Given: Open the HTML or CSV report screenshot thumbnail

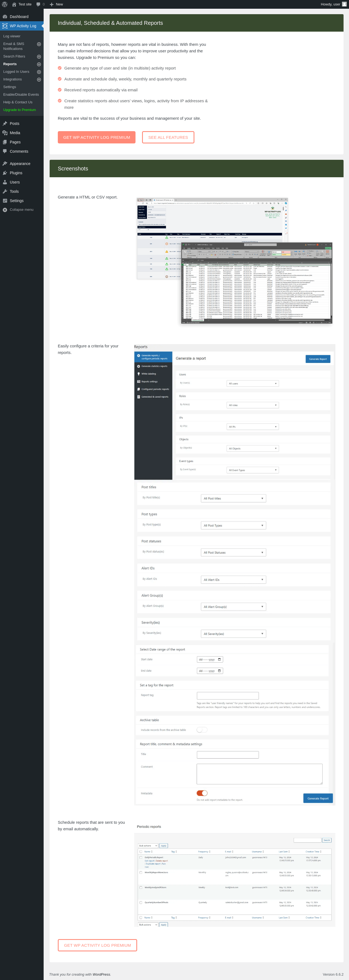Looking at the screenshot, I should point(234,261).
